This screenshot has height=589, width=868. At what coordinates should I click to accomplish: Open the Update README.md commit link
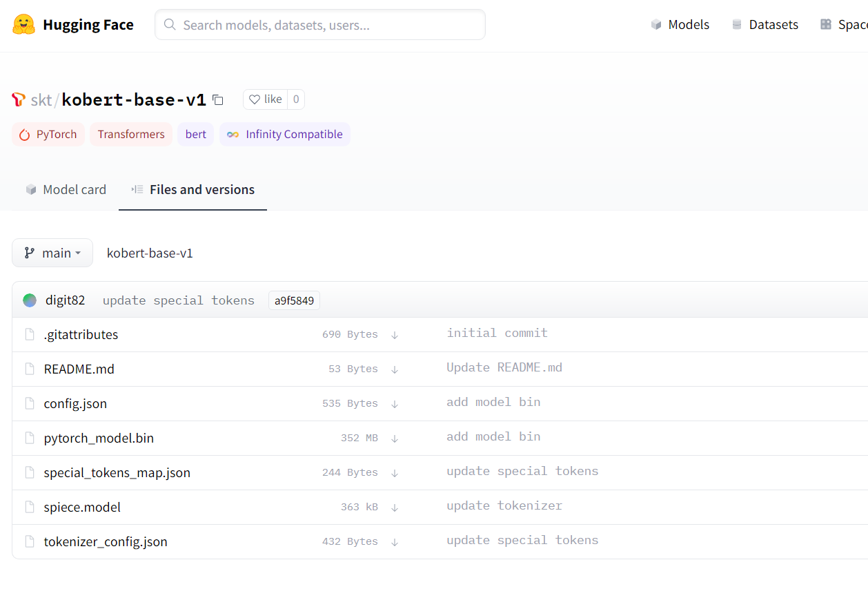click(504, 367)
